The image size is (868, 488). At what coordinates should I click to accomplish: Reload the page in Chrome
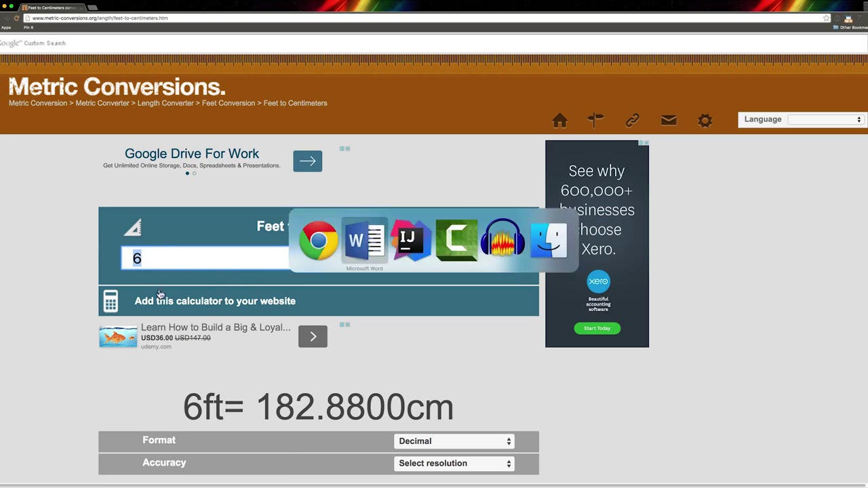pyautogui.click(x=16, y=18)
